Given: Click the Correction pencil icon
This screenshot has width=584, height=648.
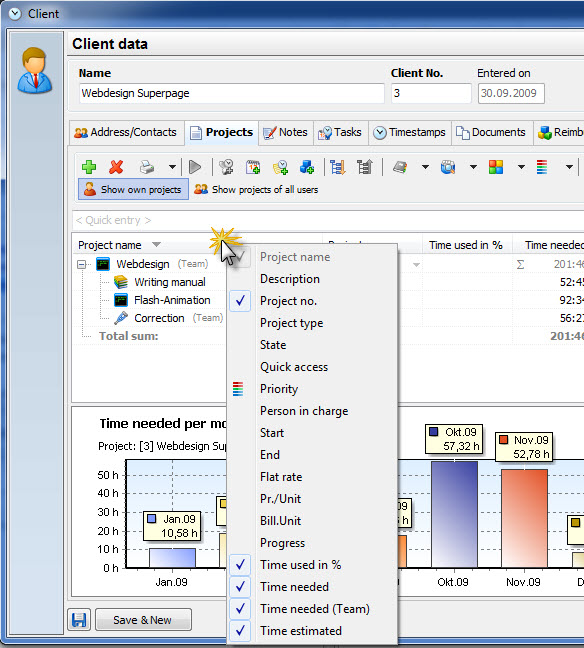Looking at the screenshot, I should pyautogui.click(x=121, y=318).
